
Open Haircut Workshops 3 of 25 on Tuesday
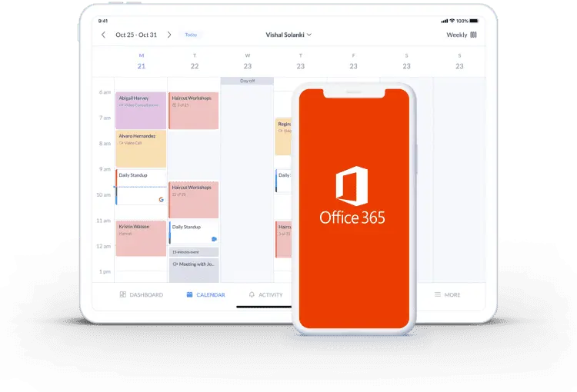(x=194, y=111)
